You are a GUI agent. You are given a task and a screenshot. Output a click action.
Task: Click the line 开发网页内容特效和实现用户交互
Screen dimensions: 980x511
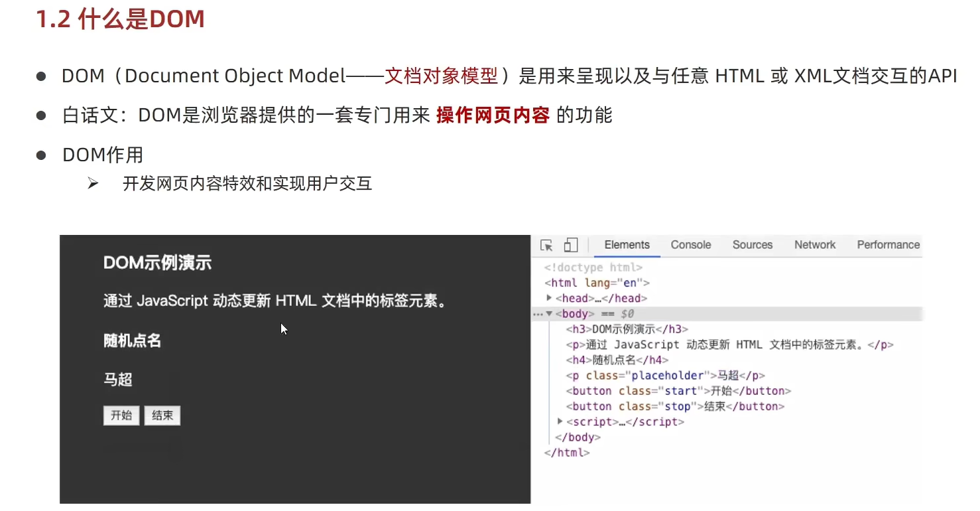[x=247, y=183]
